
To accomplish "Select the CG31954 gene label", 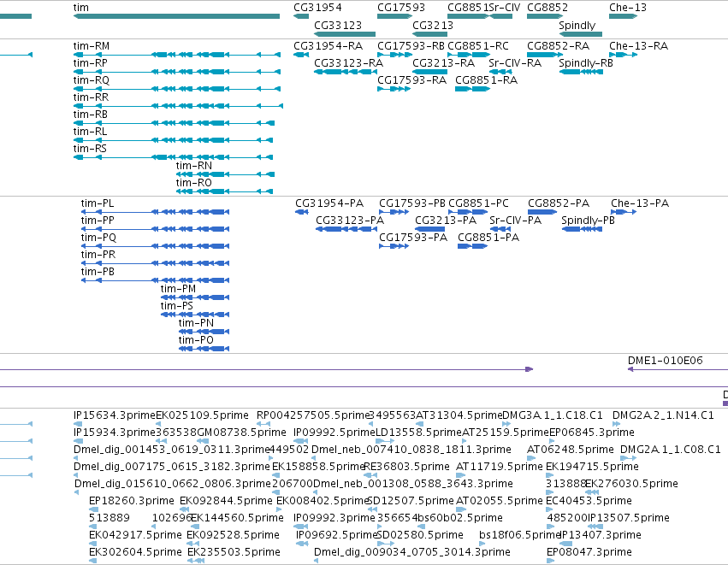I will [317, 8].
